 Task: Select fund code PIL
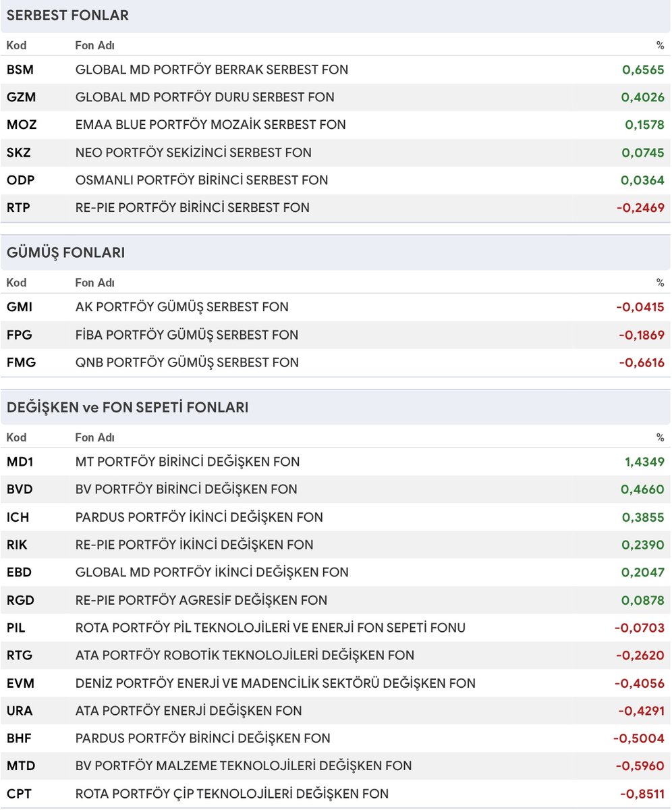click(18, 628)
